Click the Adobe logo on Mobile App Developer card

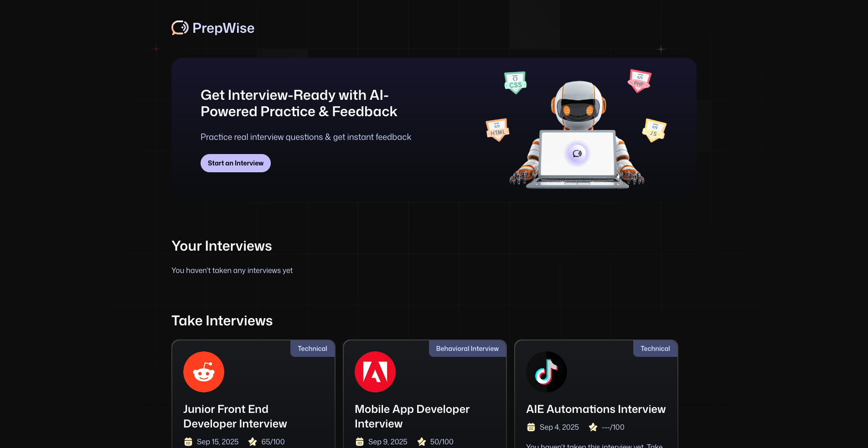[375, 372]
